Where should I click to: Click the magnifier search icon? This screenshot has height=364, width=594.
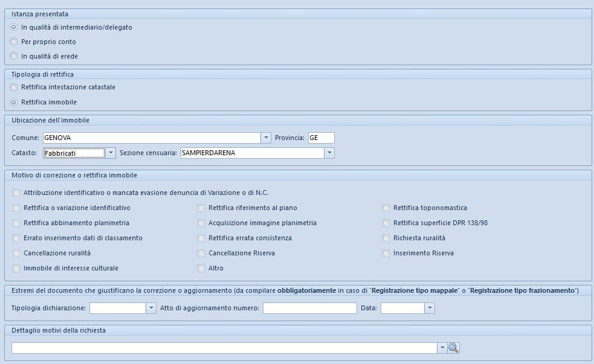pos(454,348)
